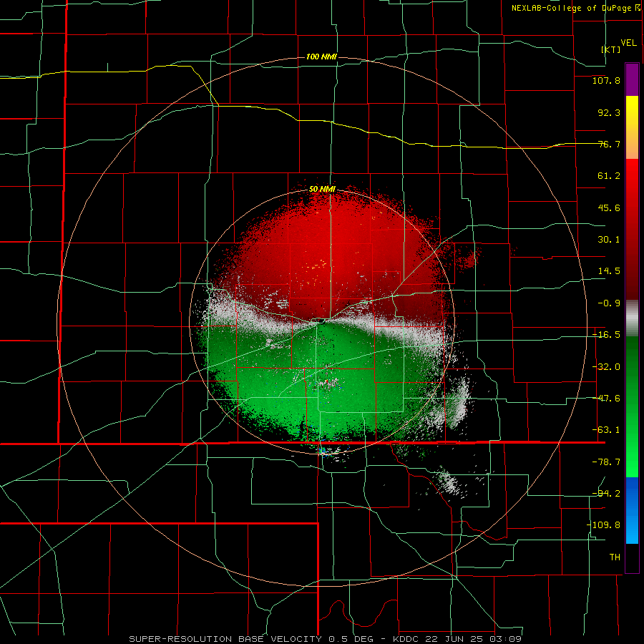The image size is (644, 644).
Task: Select the 76.7 velocity scale value
Action: coord(609,144)
